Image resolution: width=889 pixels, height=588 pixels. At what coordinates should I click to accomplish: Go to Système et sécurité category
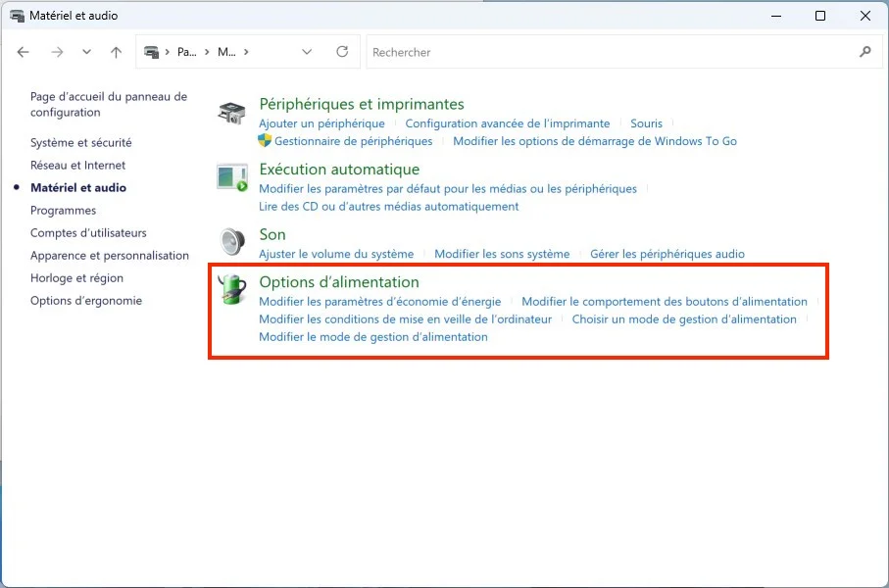[81, 142]
